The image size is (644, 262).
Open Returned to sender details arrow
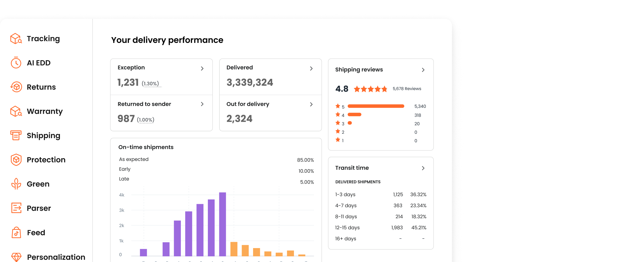(202, 104)
